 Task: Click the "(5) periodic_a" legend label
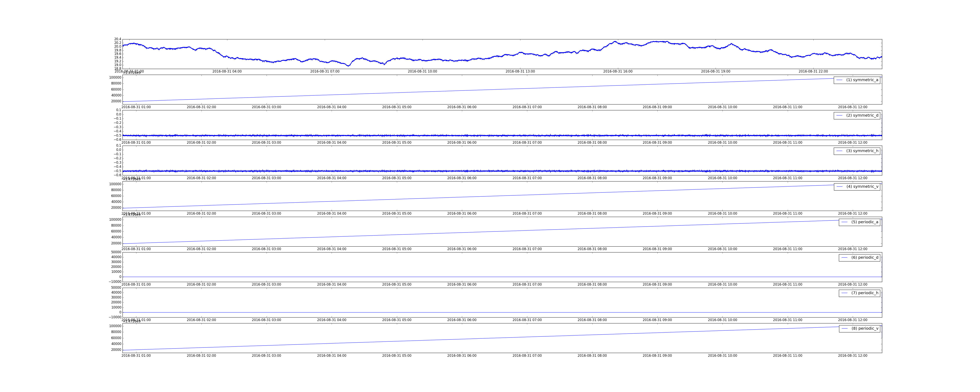pos(865,222)
